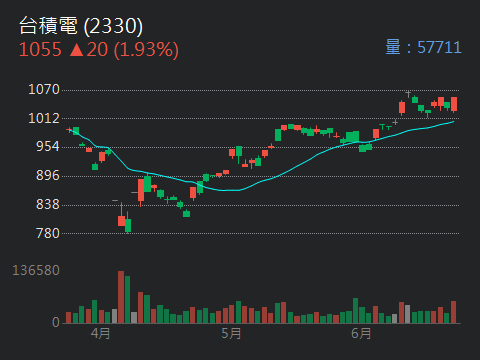Screen dimensions: 480x360
Task: Click the 5月 date axis marker
Action: pyautogui.click(x=231, y=333)
